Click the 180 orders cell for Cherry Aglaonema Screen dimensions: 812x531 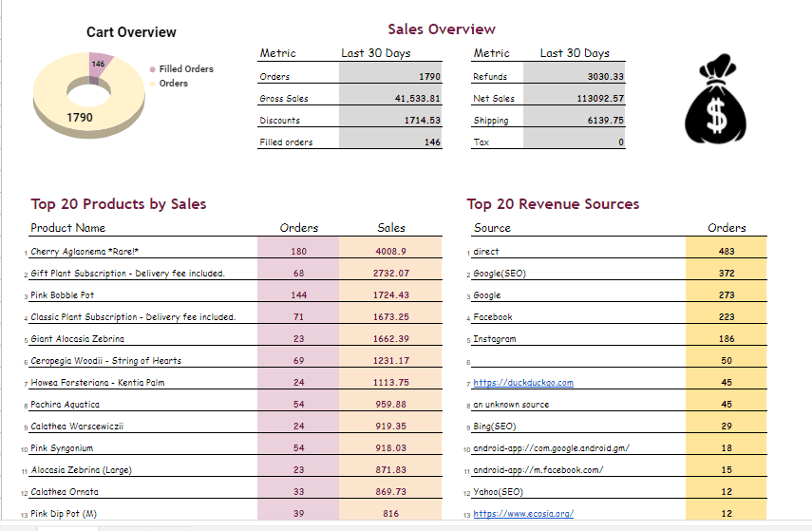point(298,248)
